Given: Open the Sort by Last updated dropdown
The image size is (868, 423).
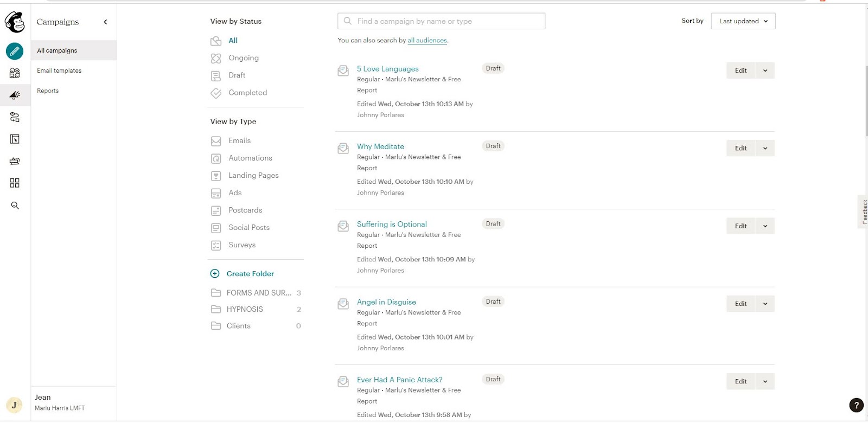Looking at the screenshot, I should (743, 21).
